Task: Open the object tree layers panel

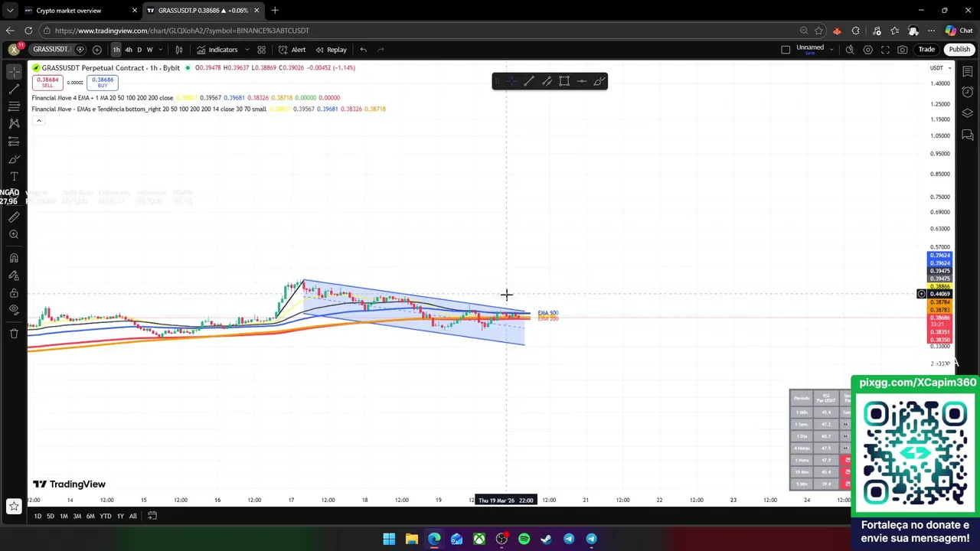Action: [x=968, y=113]
